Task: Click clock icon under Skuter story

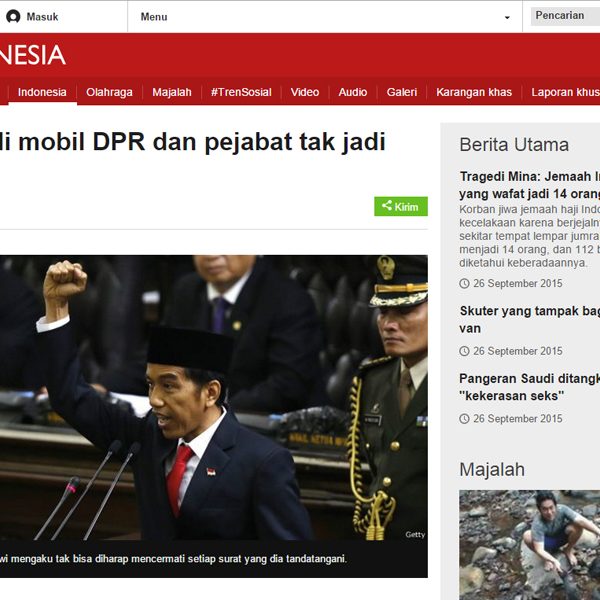Action: (x=464, y=352)
